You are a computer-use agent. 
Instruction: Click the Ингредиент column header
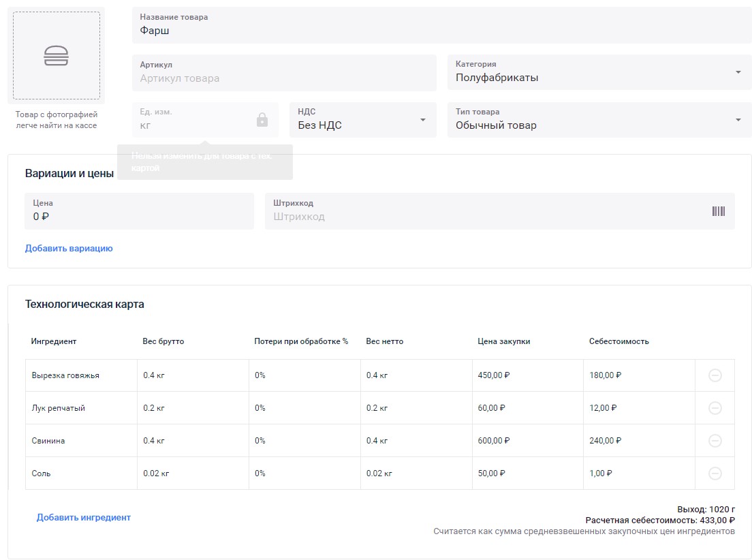point(54,341)
